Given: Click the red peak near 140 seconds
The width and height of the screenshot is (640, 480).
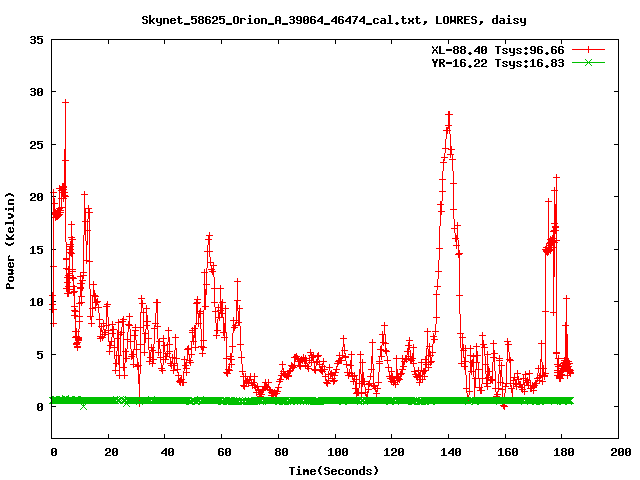Looking at the screenshot, I should pyautogui.click(x=449, y=115).
